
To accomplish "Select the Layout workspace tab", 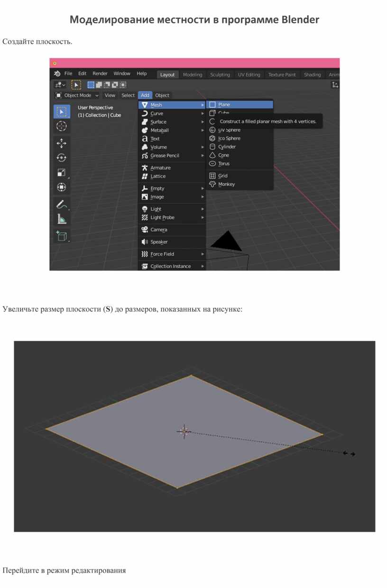I will point(167,75).
